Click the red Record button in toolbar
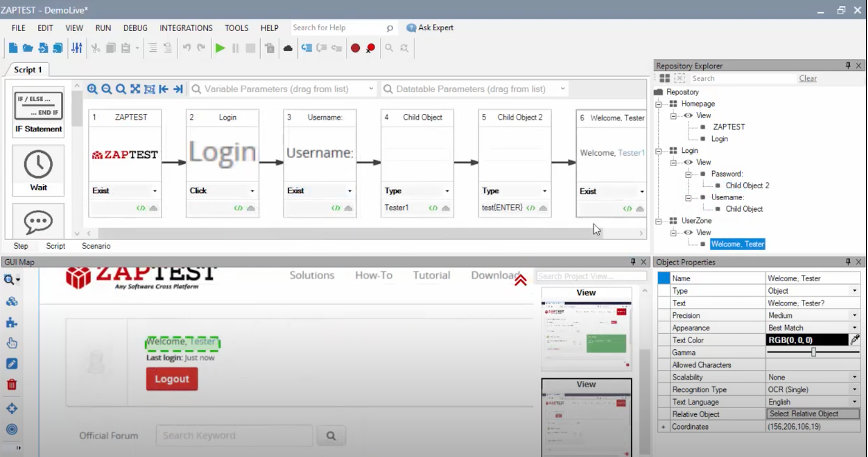Viewport: 868px width, 457px height. pyautogui.click(x=355, y=48)
